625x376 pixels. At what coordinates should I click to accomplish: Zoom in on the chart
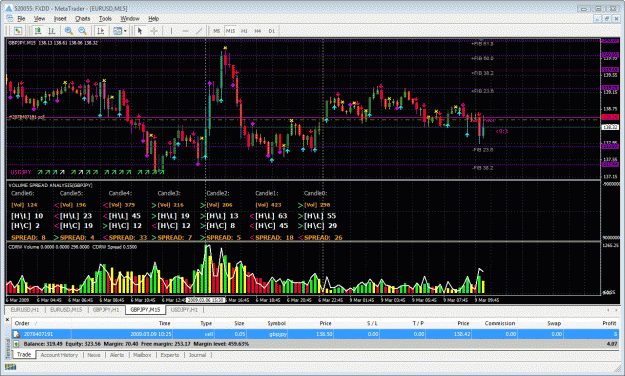(69, 31)
